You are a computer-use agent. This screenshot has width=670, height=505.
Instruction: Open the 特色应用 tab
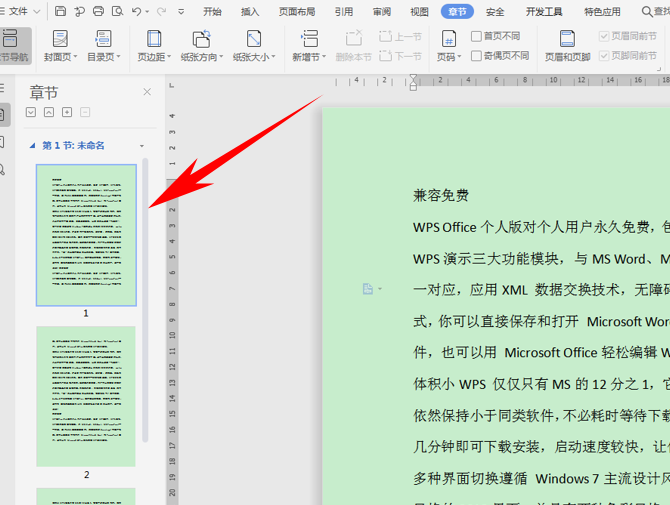click(x=602, y=12)
